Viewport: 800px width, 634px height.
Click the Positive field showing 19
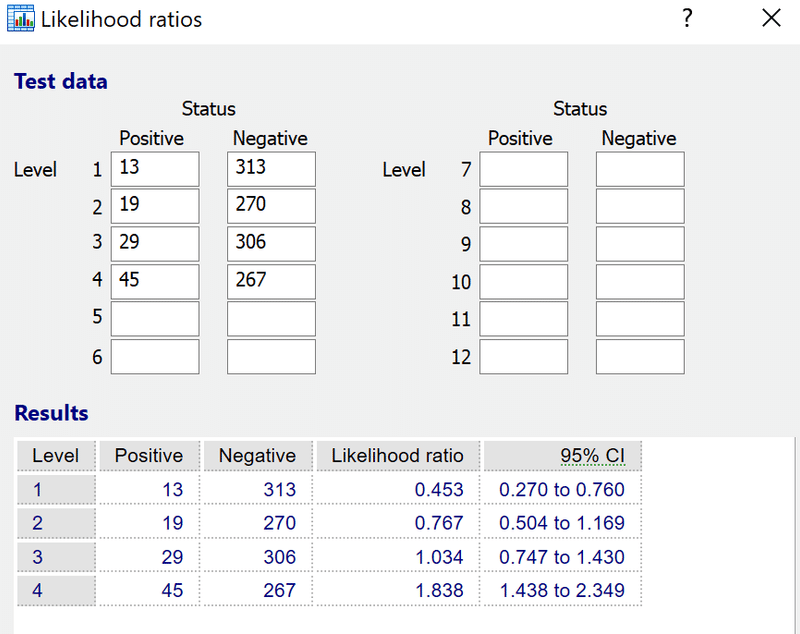click(154, 206)
